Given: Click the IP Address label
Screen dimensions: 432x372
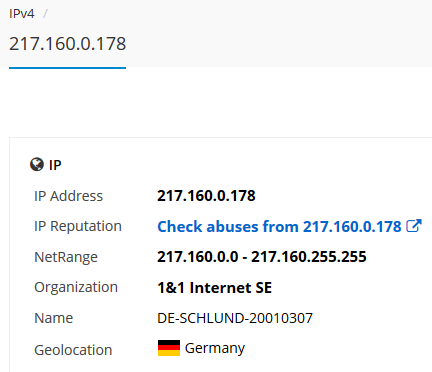Looking at the screenshot, I should [68, 196].
